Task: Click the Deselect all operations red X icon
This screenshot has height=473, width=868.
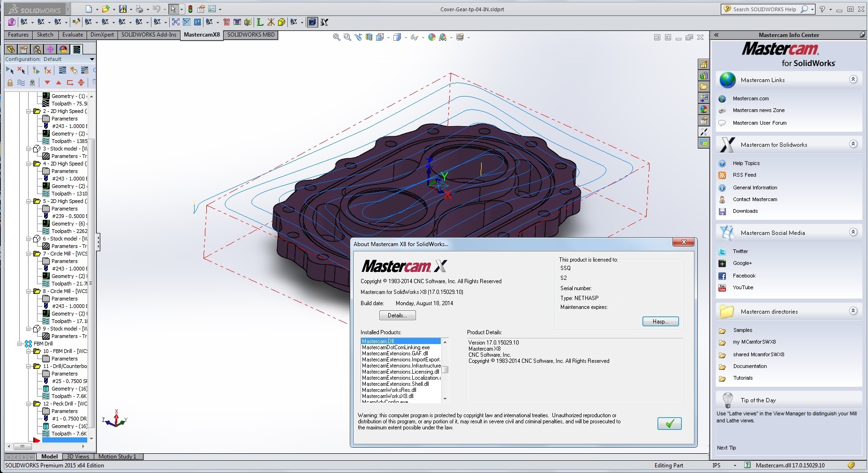Action: click(x=21, y=70)
